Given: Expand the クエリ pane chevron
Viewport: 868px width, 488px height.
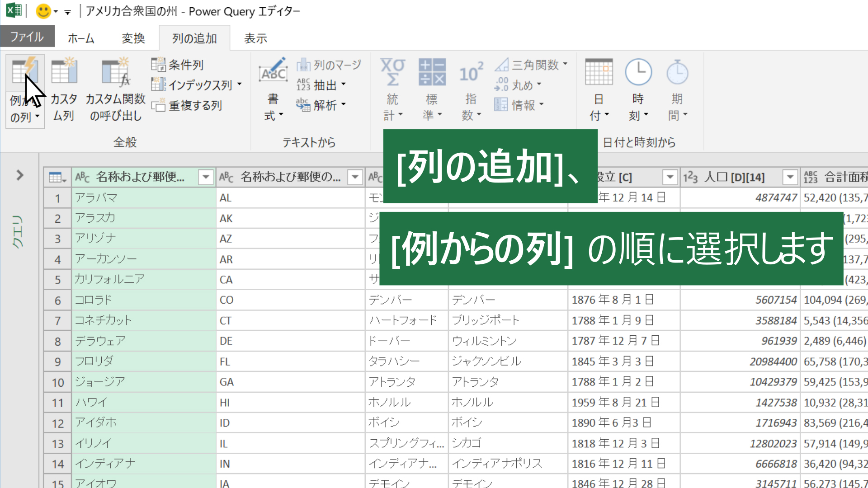Looking at the screenshot, I should (x=19, y=175).
